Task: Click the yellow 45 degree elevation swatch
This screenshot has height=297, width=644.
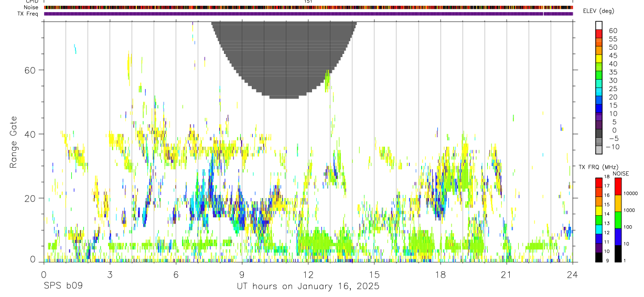Action: point(599,59)
